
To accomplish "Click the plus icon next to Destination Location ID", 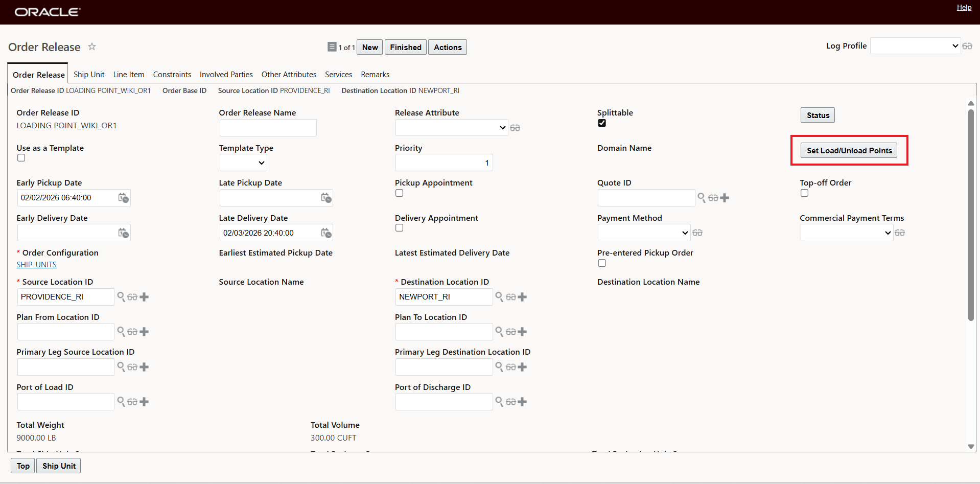I will point(522,296).
